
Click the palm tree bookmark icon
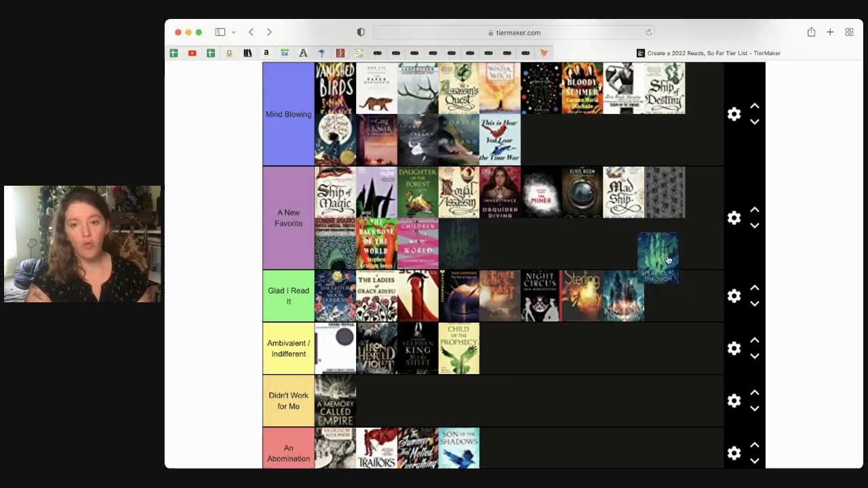point(321,53)
